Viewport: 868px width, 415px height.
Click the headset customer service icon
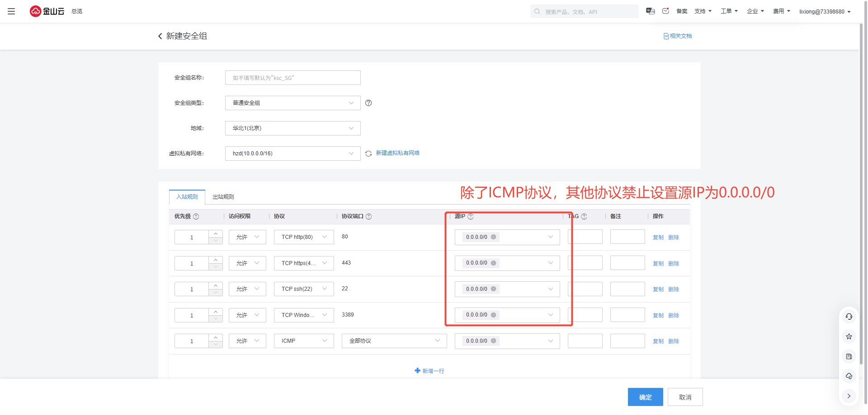(849, 317)
